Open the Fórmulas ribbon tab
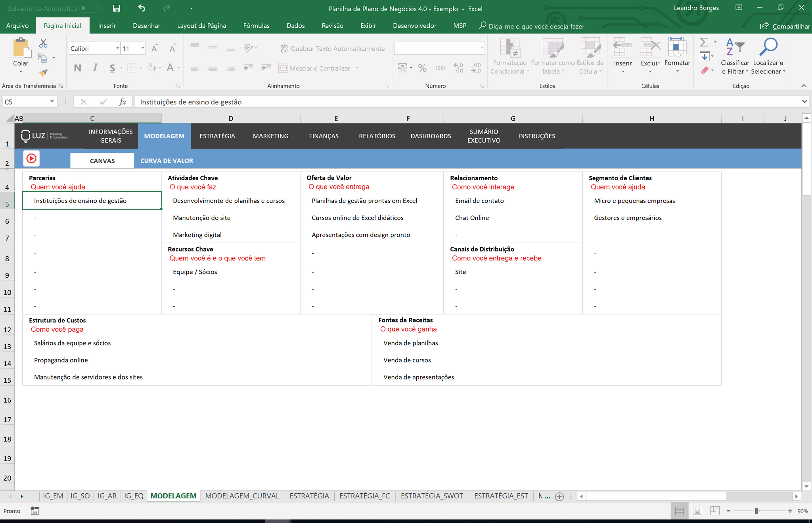This screenshot has height=523, width=812. click(x=256, y=26)
